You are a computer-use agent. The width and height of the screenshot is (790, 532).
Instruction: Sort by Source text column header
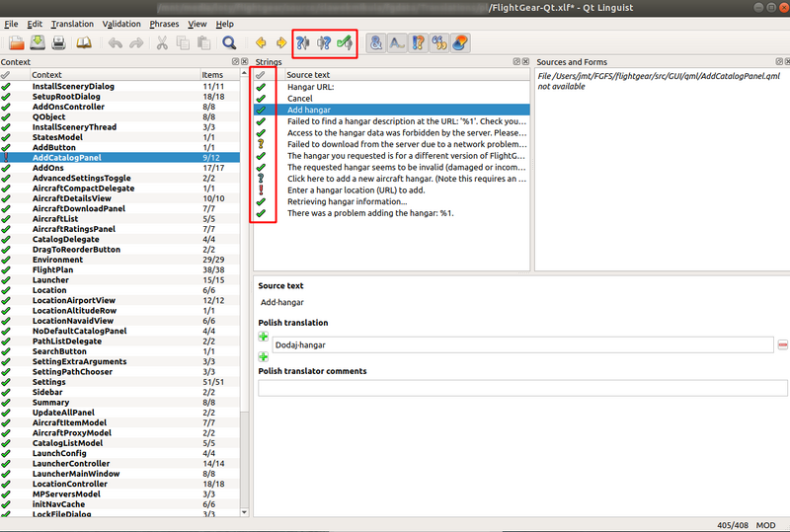407,75
